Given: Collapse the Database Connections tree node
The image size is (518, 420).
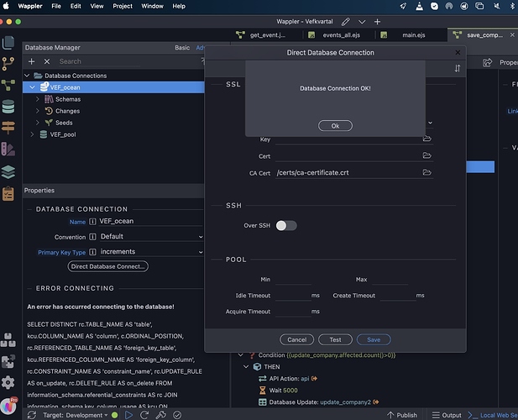Looking at the screenshot, I should point(27,76).
